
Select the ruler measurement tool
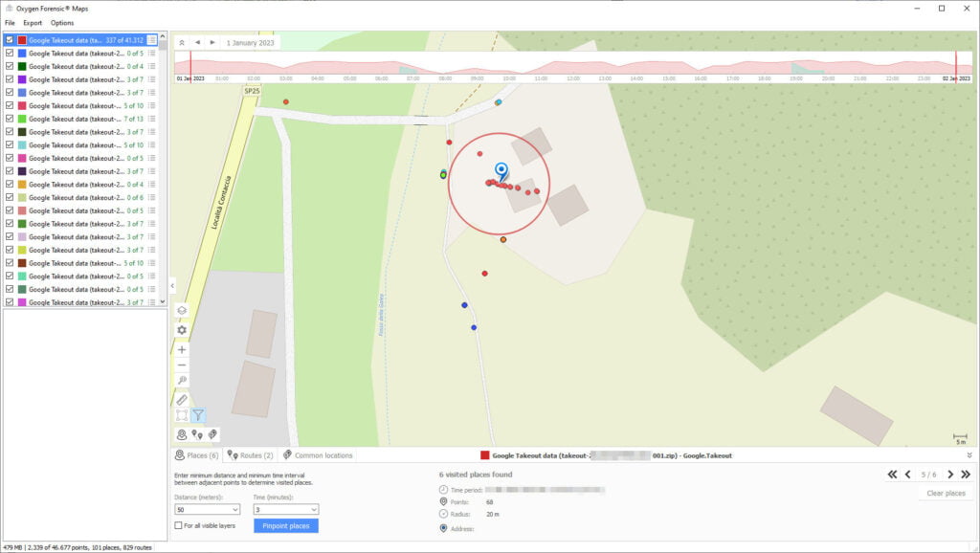pos(182,399)
